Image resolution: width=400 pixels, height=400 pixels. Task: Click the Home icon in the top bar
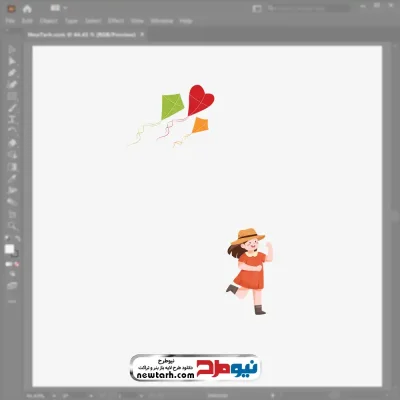point(27,9)
